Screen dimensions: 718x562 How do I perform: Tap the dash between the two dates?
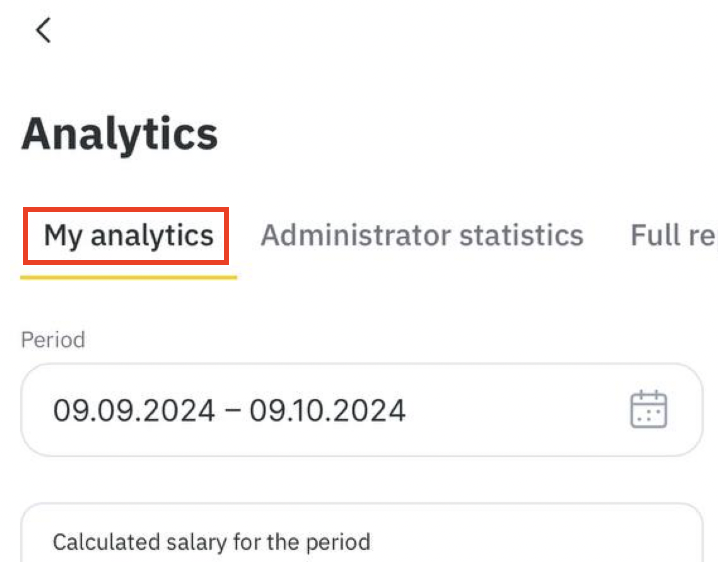pyautogui.click(x=233, y=409)
